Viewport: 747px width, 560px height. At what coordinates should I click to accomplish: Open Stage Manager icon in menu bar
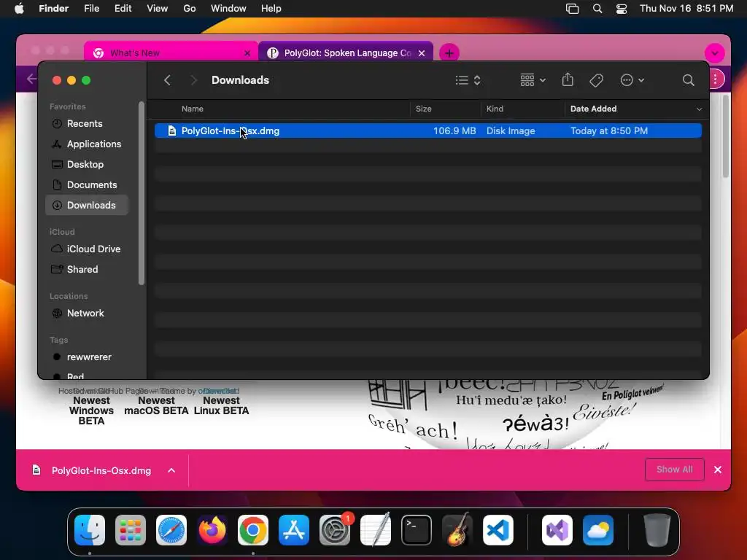coord(572,9)
